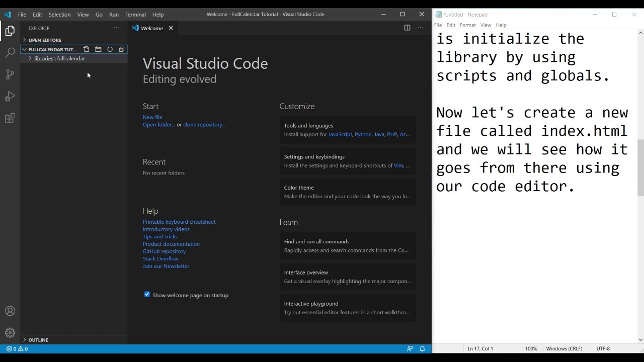
Task: Click the clone repository... link
Action: [204, 125]
